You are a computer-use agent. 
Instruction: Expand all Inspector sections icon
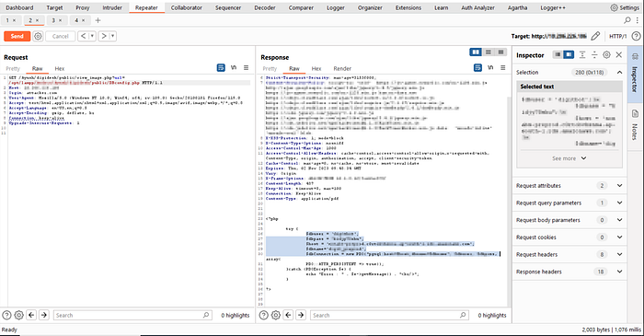click(x=582, y=54)
